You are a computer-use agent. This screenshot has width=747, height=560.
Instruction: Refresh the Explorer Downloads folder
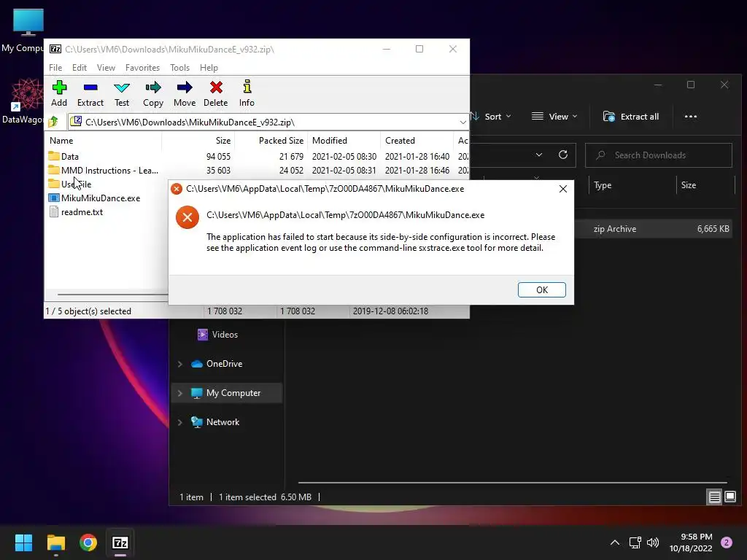click(563, 155)
